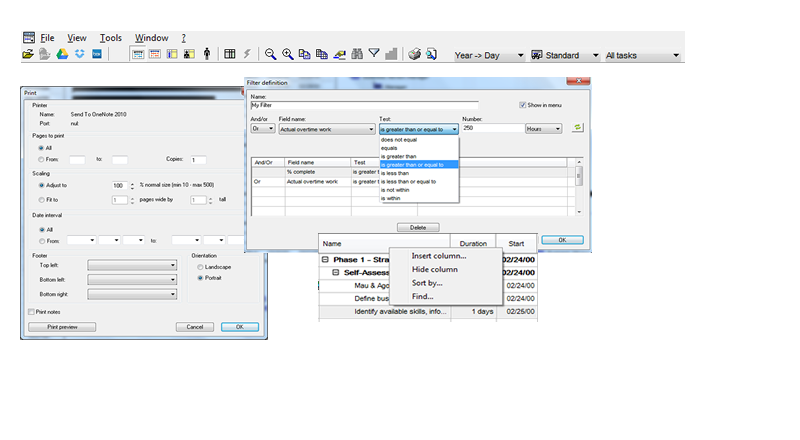Image resolution: width=800 pixels, height=440 pixels.
Task: Choose Hide column from context menu
Action: pyautogui.click(x=435, y=269)
